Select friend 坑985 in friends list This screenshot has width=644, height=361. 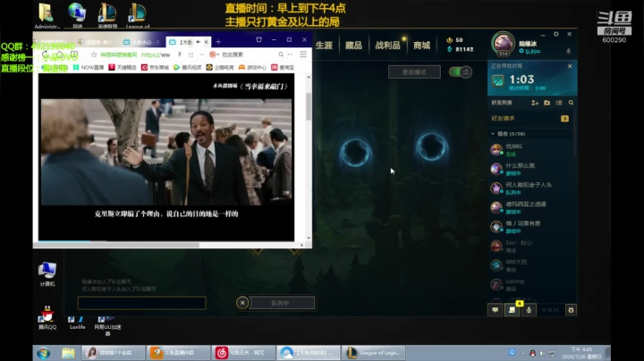[x=530, y=150]
